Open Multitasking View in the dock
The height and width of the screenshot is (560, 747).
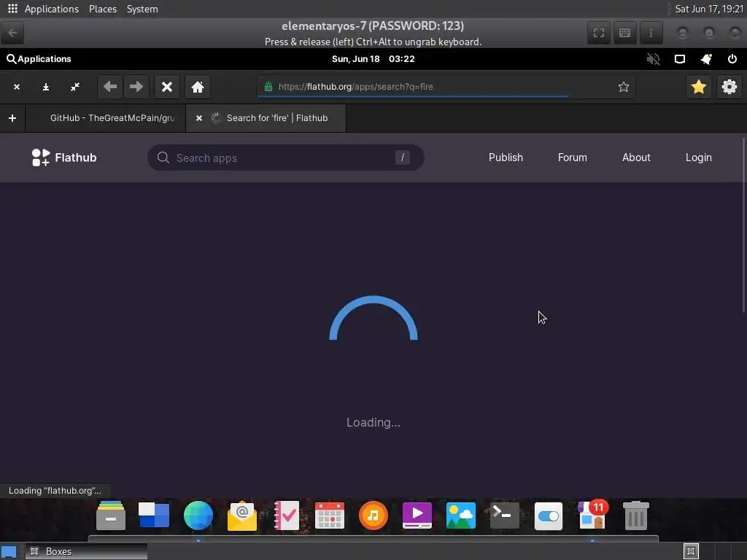(154, 516)
